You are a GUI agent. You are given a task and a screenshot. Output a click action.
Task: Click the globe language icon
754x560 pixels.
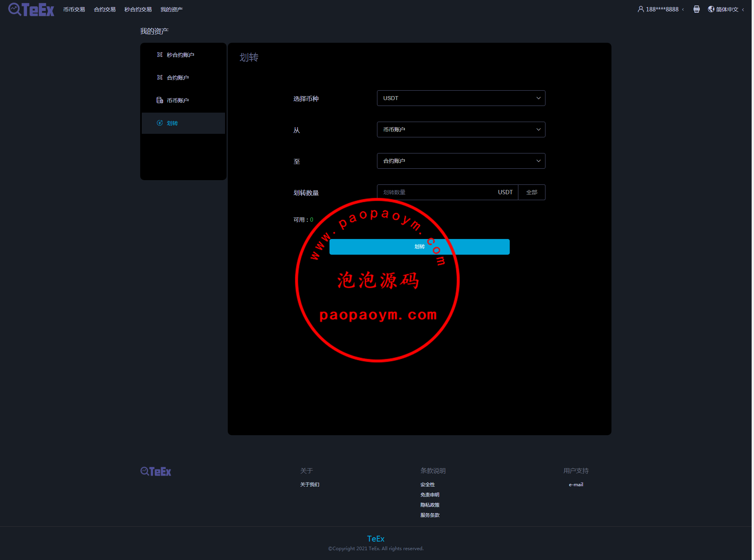point(711,9)
